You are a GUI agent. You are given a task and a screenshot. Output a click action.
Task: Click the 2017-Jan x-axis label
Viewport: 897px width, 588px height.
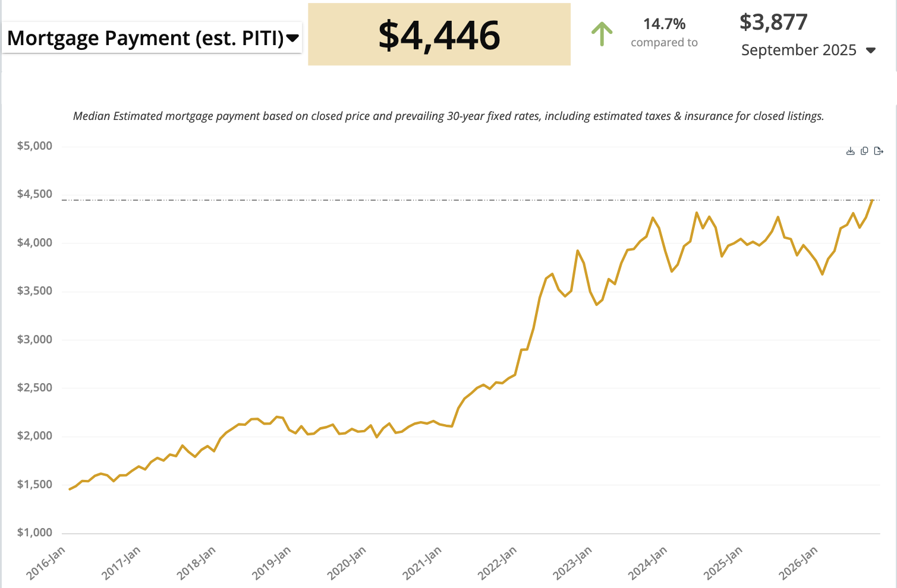click(x=121, y=562)
